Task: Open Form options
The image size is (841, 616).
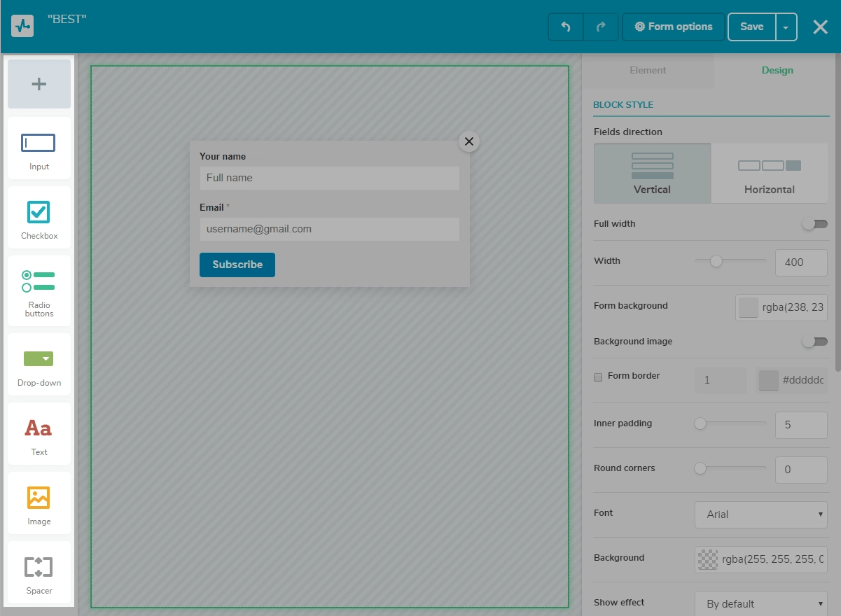Action: [x=674, y=27]
